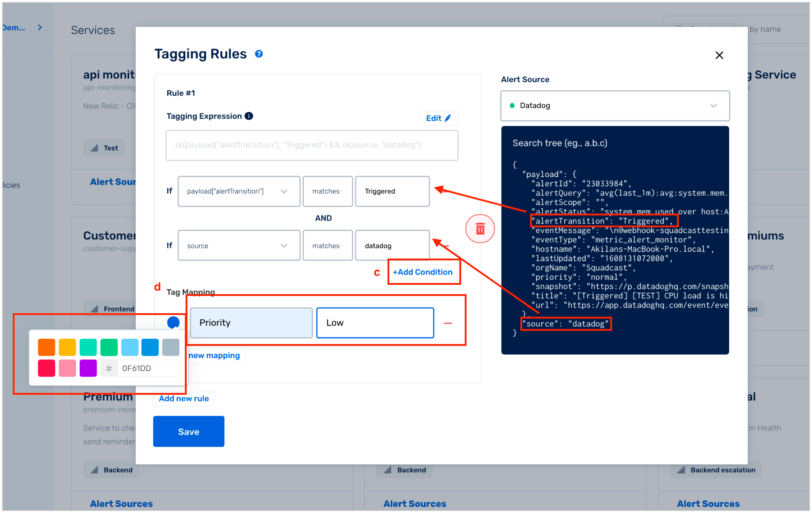Click the Test escalation tag in background

[x=104, y=148]
